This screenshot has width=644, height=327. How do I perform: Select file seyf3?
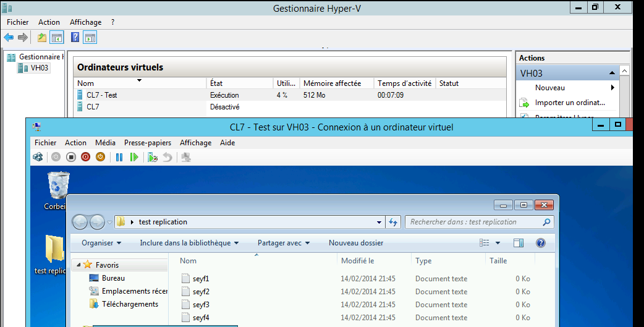(x=195, y=304)
